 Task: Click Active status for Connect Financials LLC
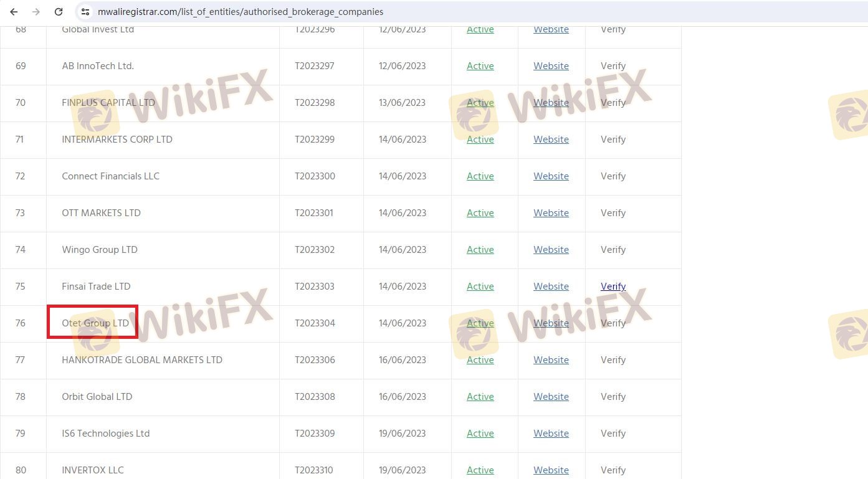(480, 176)
